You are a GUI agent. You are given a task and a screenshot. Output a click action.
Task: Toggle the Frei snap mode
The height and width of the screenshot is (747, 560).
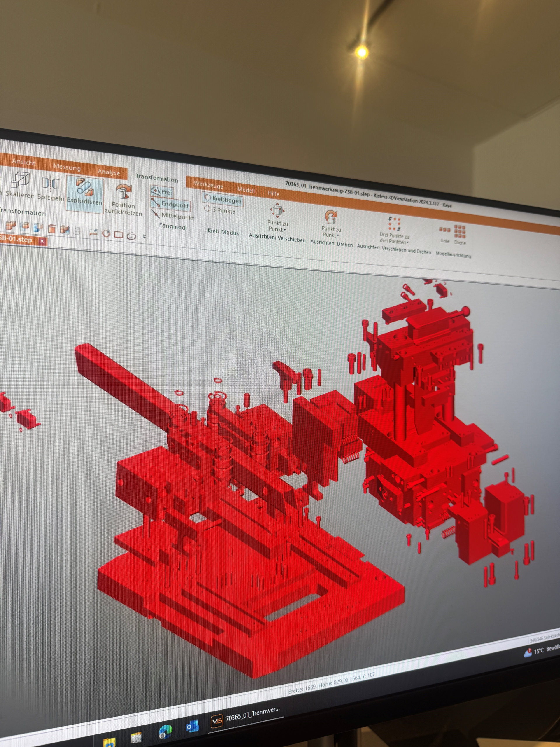tap(162, 192)
